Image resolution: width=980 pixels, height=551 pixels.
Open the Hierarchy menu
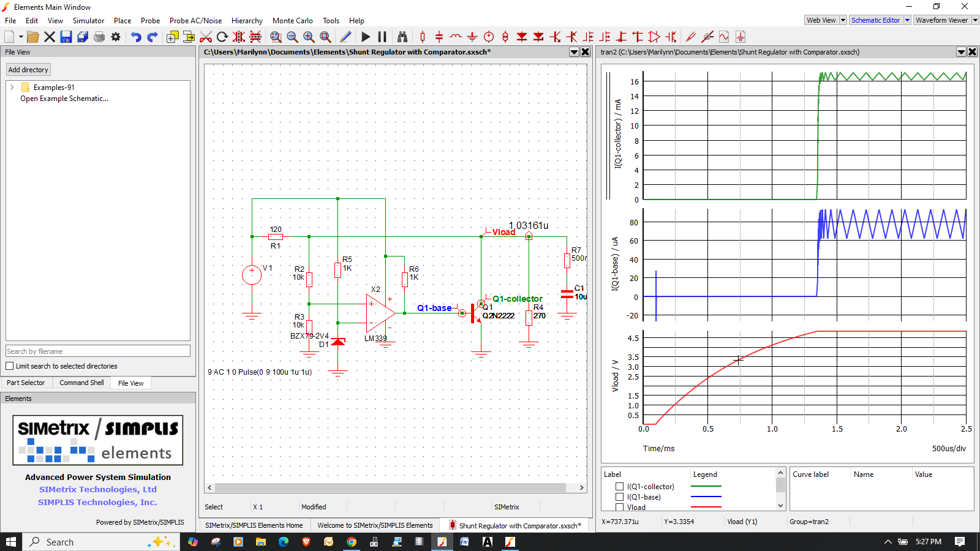click(247, 20)
